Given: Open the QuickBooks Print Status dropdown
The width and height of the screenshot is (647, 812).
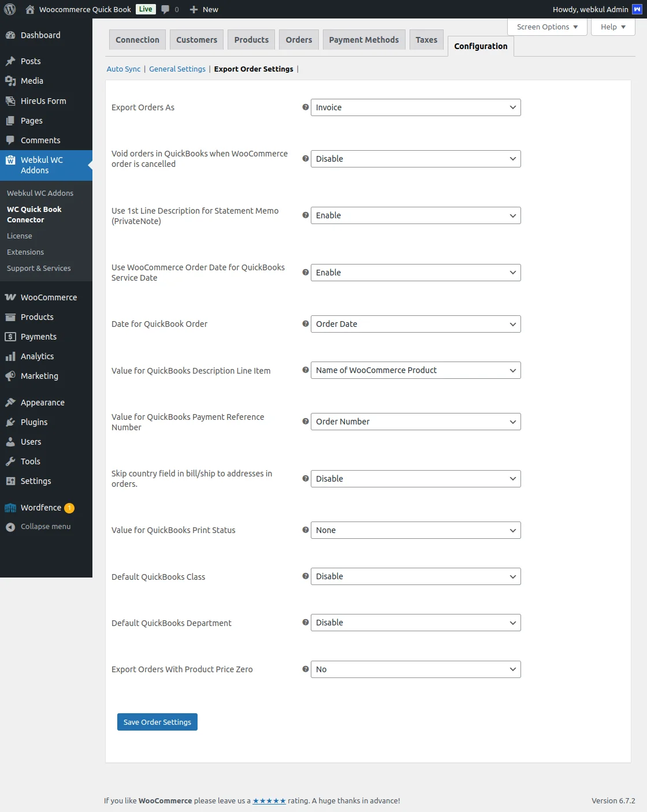Looking at the screenshot, I should tap(415, 530).
